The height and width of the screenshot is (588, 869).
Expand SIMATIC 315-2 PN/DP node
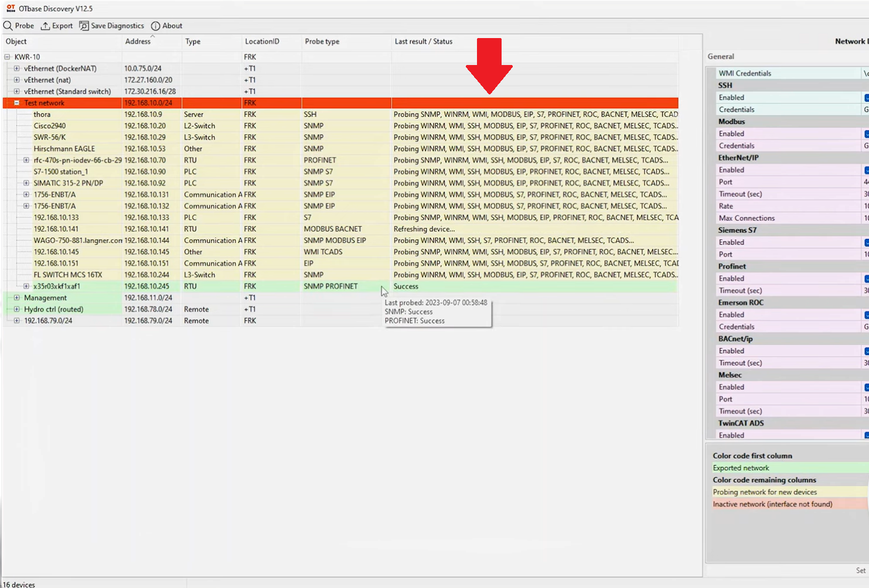pyautogui.click(x=26, y=183)
